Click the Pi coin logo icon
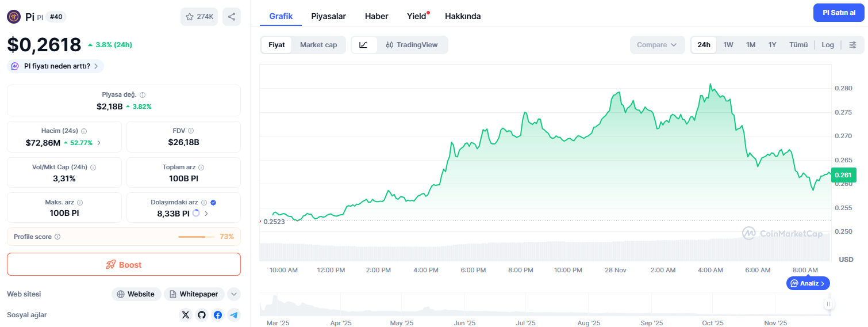 pyautogui.click(x=14, y=17)
